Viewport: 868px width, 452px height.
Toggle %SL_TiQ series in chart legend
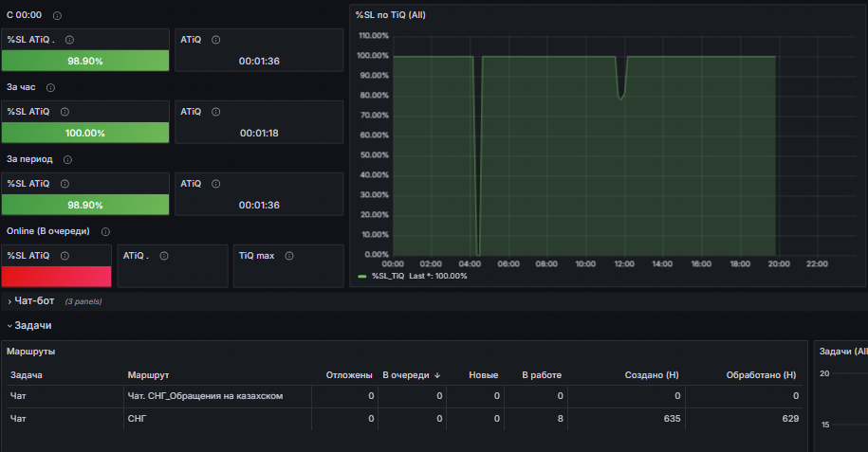click(x=388, y=276)
